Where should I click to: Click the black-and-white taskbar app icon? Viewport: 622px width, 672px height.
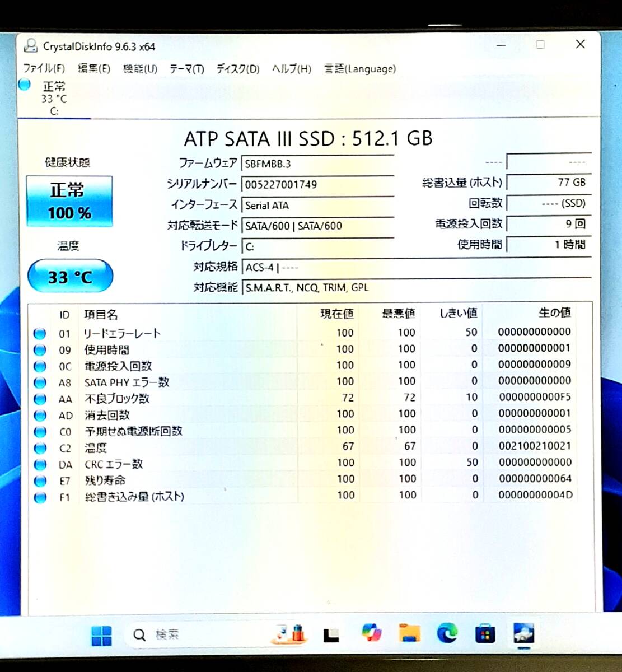(331, 635)
